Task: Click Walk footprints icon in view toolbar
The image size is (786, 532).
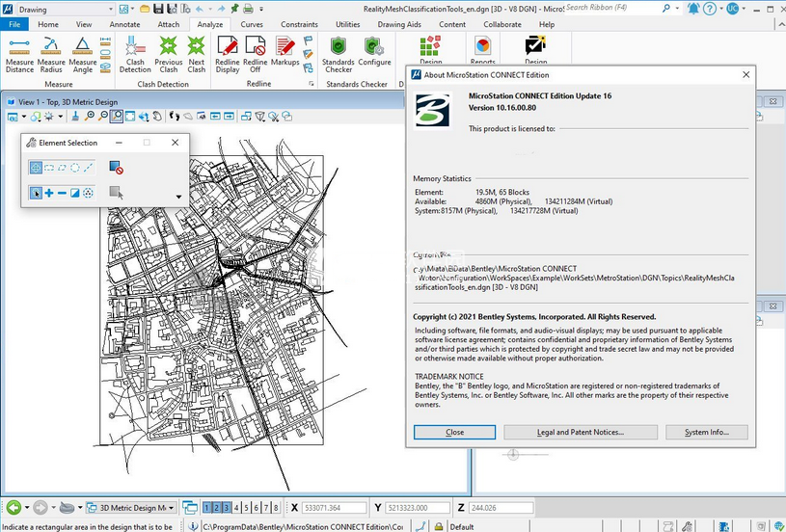Action: coord(174,117)
